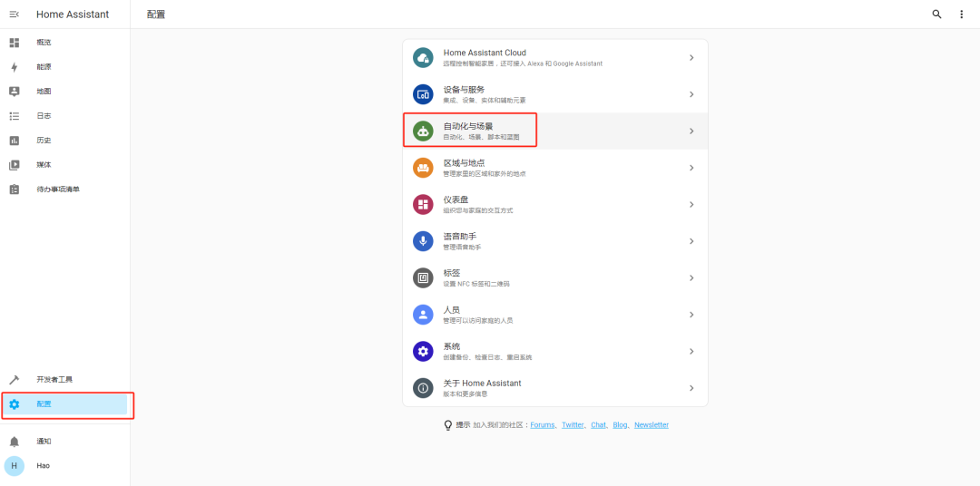Click the Home Assistant Cloud icon
980x486 pixels.
coord(423,57)
